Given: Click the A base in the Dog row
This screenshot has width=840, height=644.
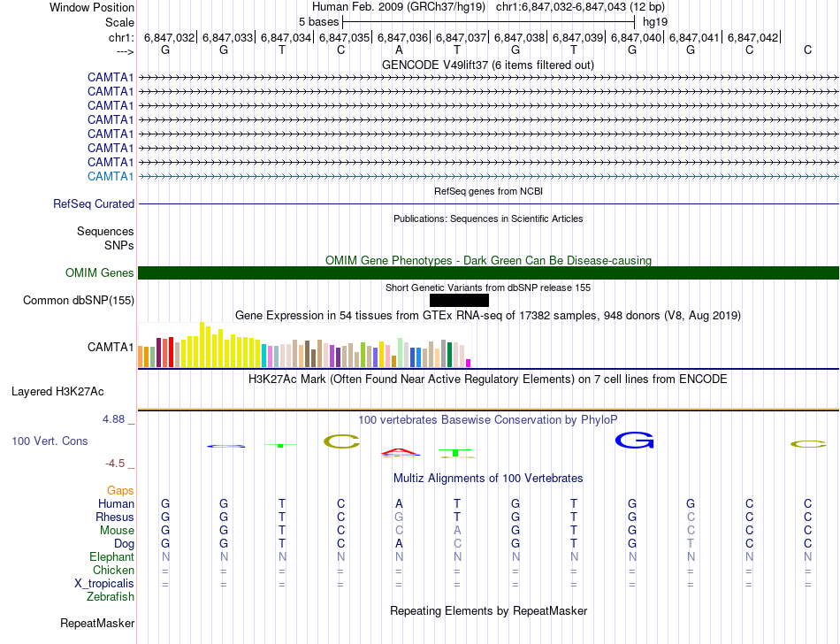Looking at the screenshot, I should (399, 544).
